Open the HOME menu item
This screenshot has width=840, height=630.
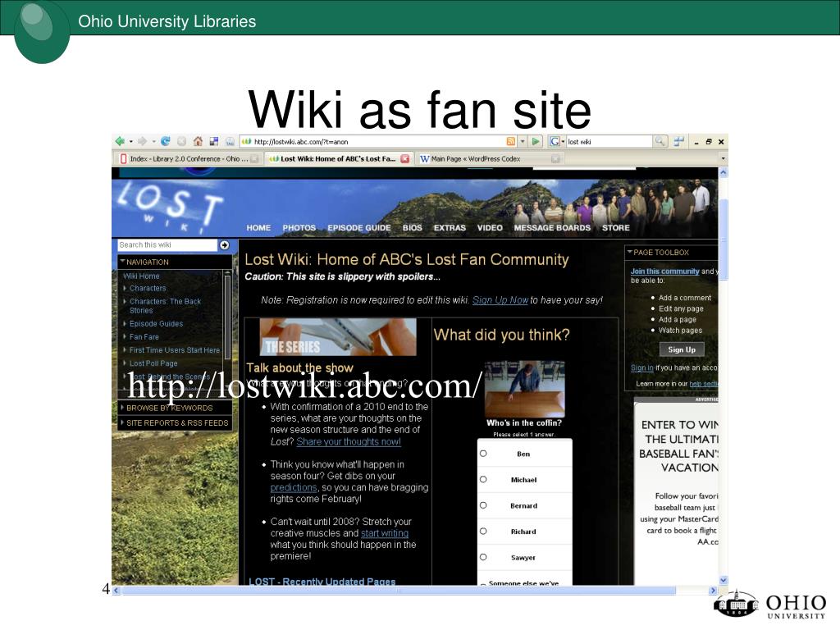pos(258,228)
